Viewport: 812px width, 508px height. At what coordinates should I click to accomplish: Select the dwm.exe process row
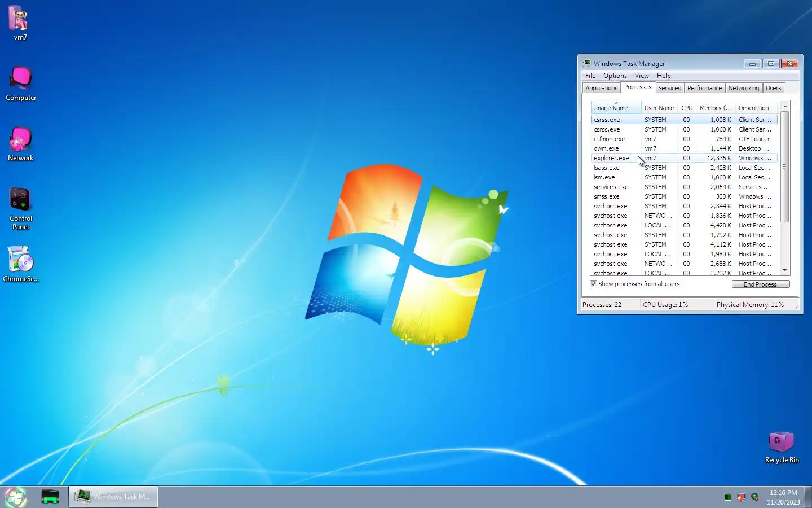tap(684, 148)
